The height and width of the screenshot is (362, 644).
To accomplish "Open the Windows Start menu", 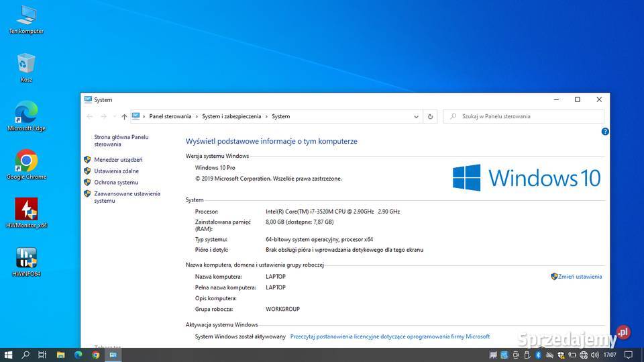I will [8, 355].
